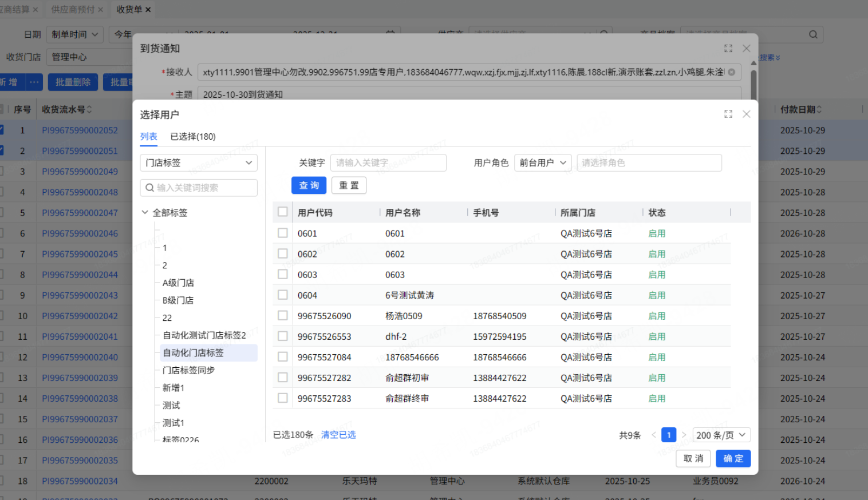The width and height of the screenshot is (868, 500).
Task: Click fullscreen icon in 选择用户 dialog
Action: click(x=728, y=114)
